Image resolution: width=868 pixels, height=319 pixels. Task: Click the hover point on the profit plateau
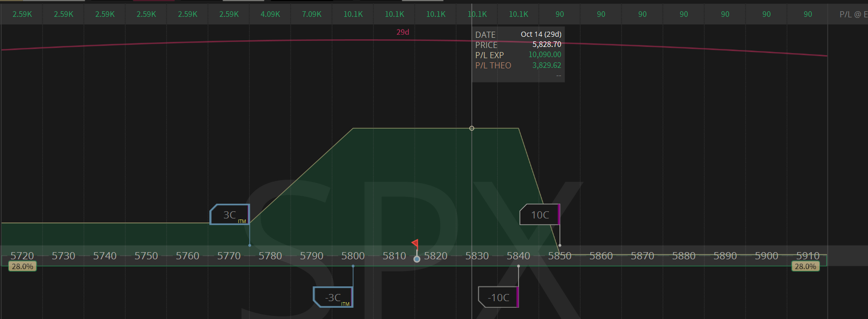pyautogui.click(x=472, y=128)
